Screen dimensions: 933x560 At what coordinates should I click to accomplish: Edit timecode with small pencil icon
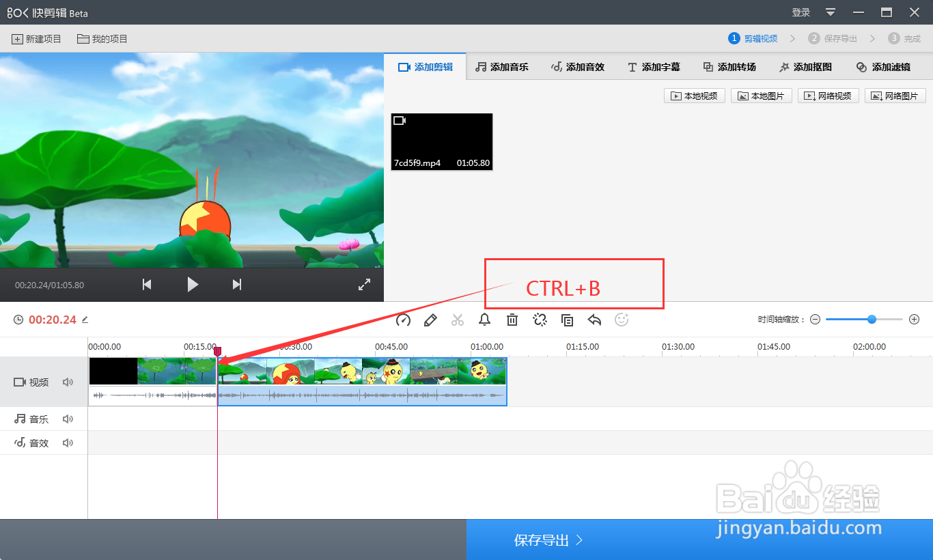[x=85, y=319]
